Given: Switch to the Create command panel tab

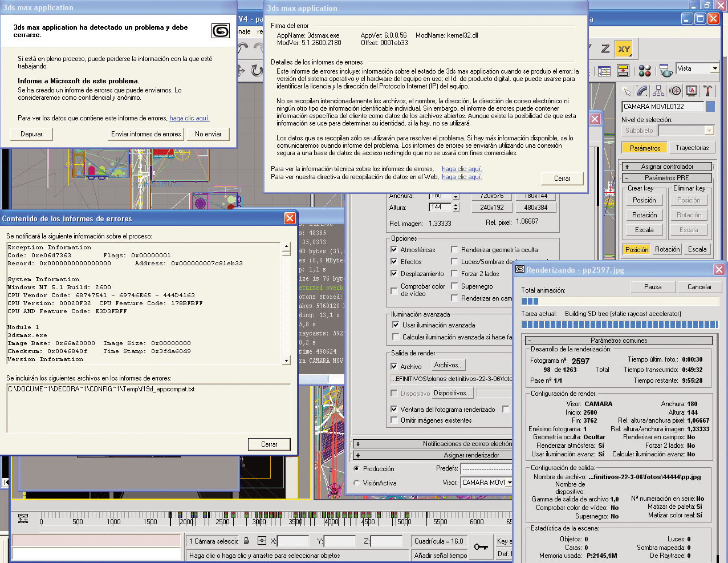Looking at the screenshot, I should pyautogui.click(x=627, y=91).
